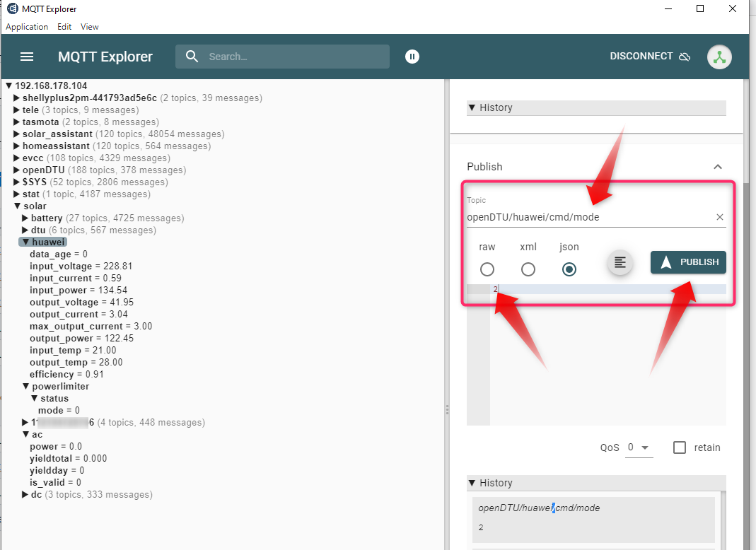
Task: Select the raw payload format
Action: (x=487, y=269)
